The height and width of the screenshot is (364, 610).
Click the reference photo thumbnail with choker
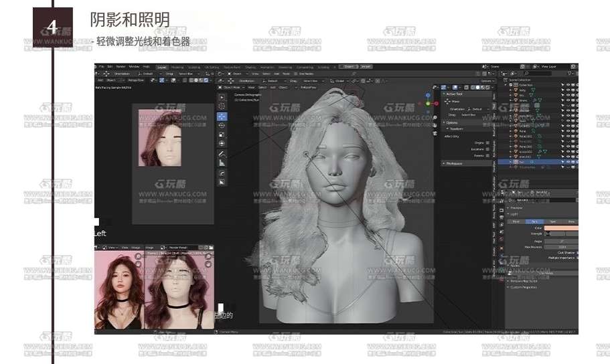pos(119,290)
